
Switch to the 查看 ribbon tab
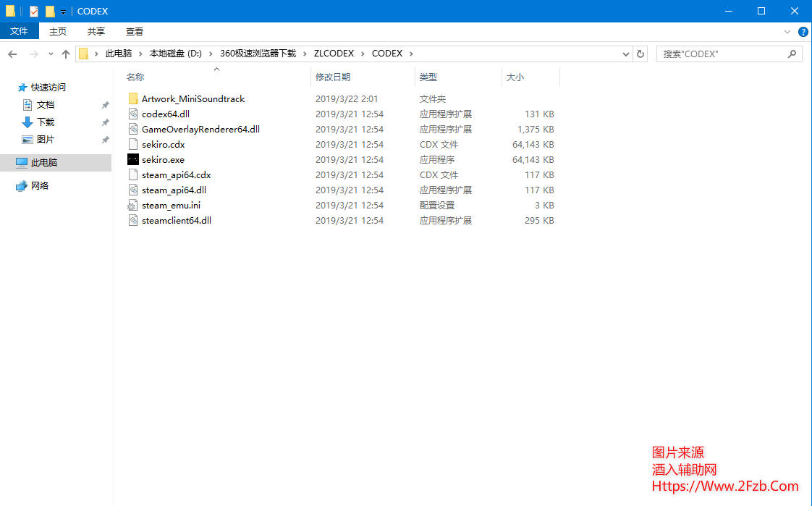tap(135, 31)
